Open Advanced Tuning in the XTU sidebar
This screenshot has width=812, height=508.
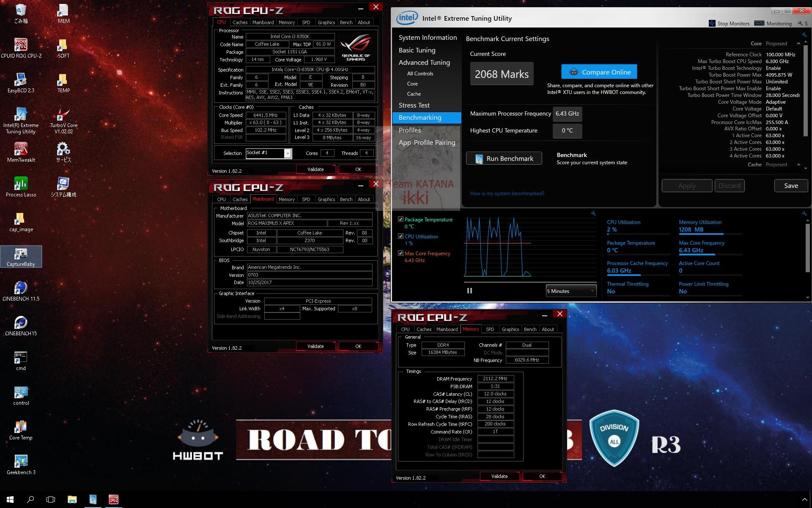(x=424, y=62)
